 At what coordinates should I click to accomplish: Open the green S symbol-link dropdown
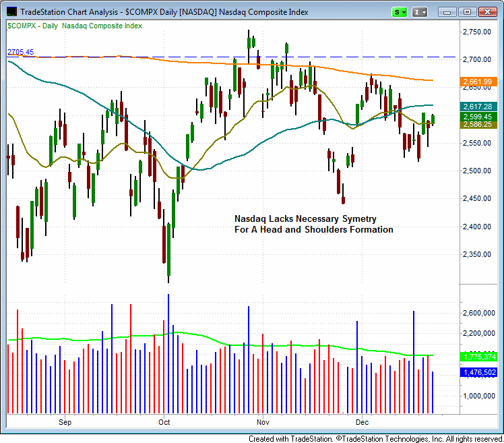[400, 12]
